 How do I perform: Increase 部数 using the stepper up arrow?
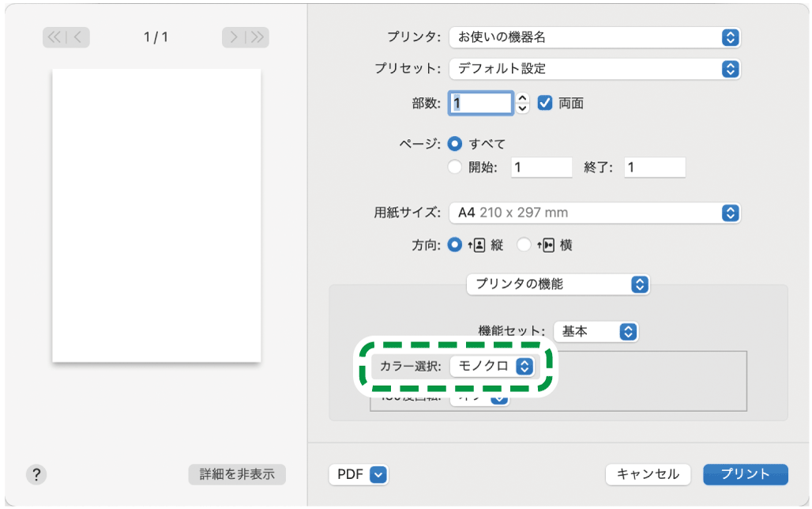point(521,99)
